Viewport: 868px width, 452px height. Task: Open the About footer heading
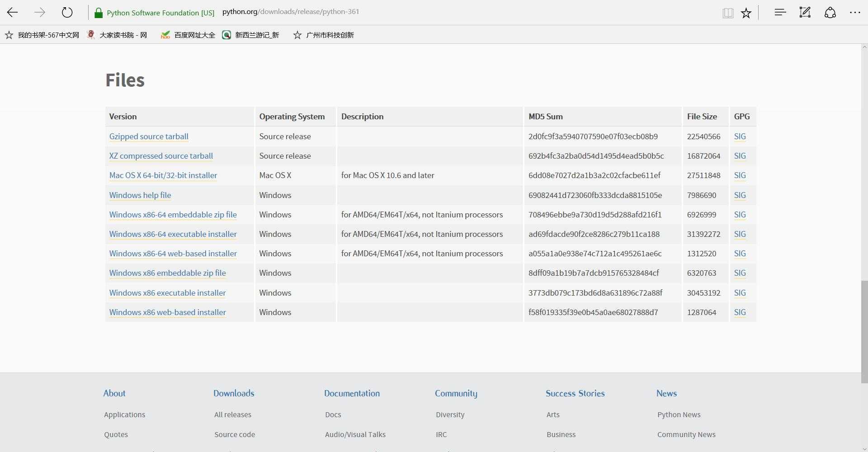pyautogui.click(x=114, y=393)
